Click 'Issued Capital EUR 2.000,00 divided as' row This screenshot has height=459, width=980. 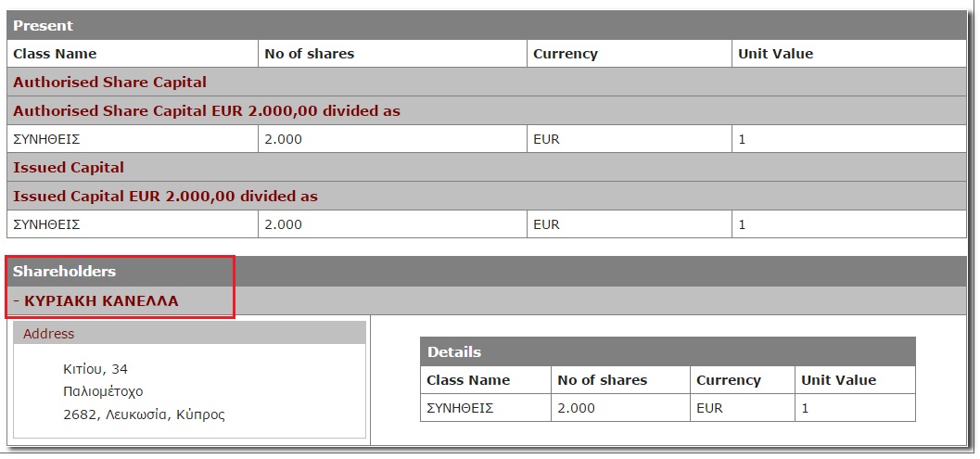click(165, 197)
